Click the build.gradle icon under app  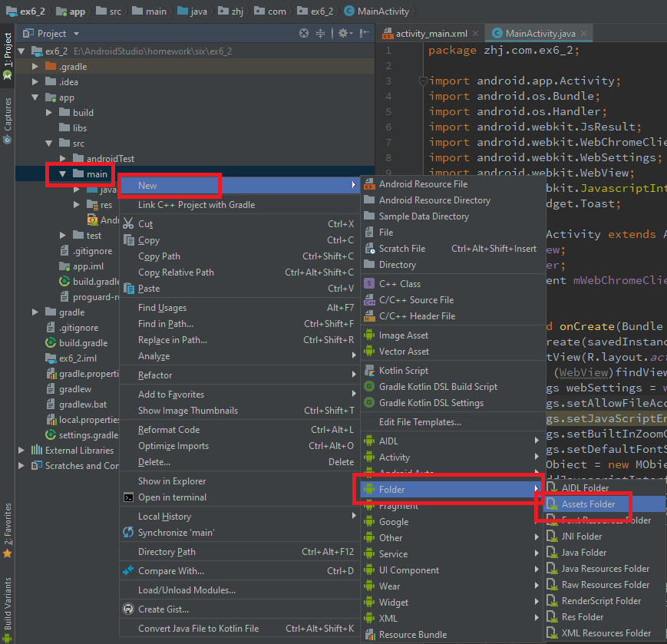[64, 281]
